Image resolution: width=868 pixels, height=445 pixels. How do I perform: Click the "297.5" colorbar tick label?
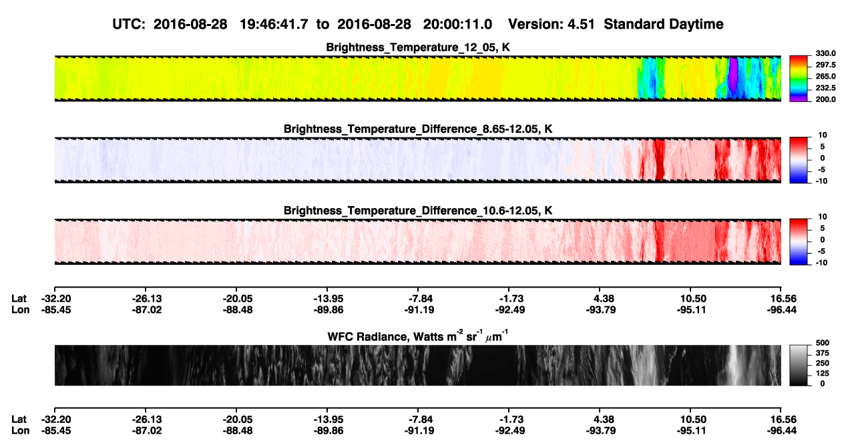(825, 65)
